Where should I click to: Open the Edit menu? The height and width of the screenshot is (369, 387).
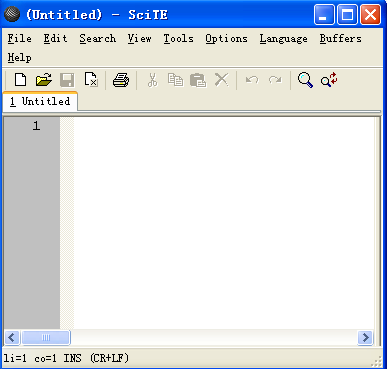(55, 39)
